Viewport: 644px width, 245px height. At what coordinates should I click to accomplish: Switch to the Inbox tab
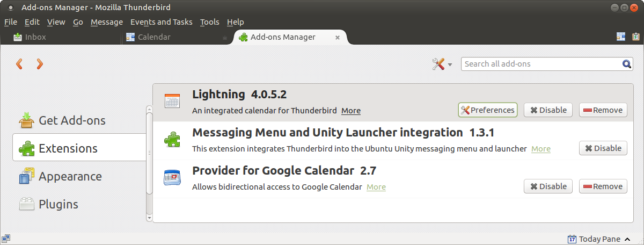35,37
